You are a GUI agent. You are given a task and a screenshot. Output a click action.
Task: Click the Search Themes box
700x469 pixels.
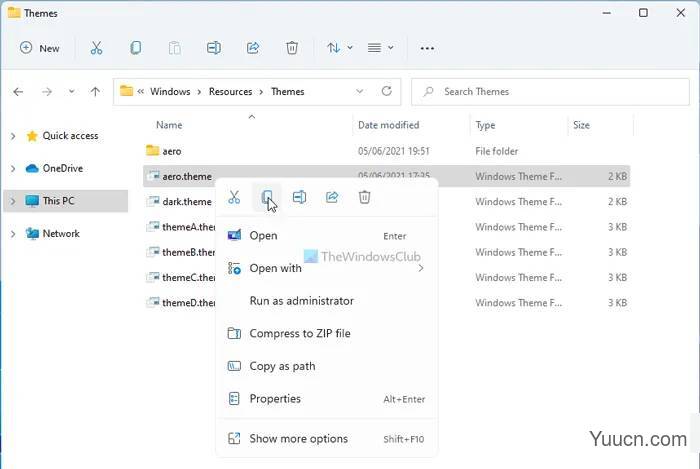(x=550, y=92)
